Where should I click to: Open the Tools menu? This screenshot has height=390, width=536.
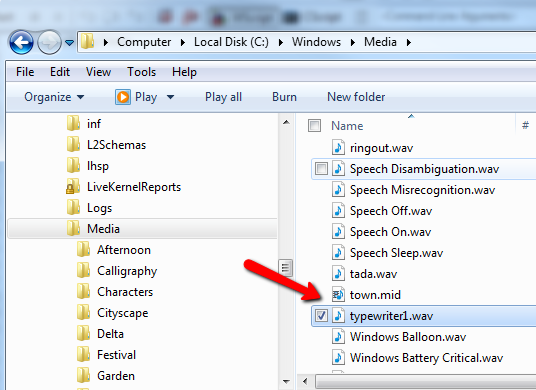pyautogui.click(x=142, y=72)
